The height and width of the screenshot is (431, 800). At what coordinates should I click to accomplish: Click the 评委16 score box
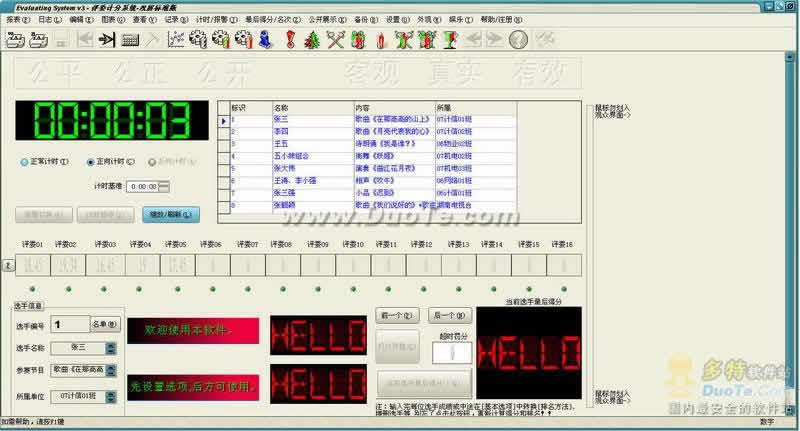(x=564, y=265)
